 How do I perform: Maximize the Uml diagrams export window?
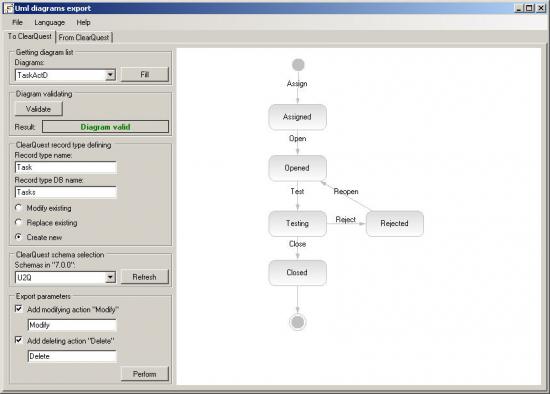pyautogui.click(x=529, y=8)
